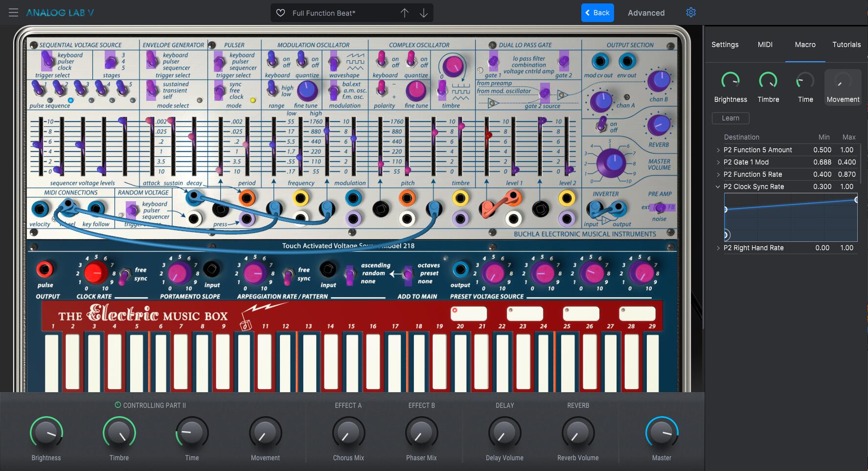This screenshot has width=868, height=471.
Task: Click the Back button
Action: [x=597, y=13]
